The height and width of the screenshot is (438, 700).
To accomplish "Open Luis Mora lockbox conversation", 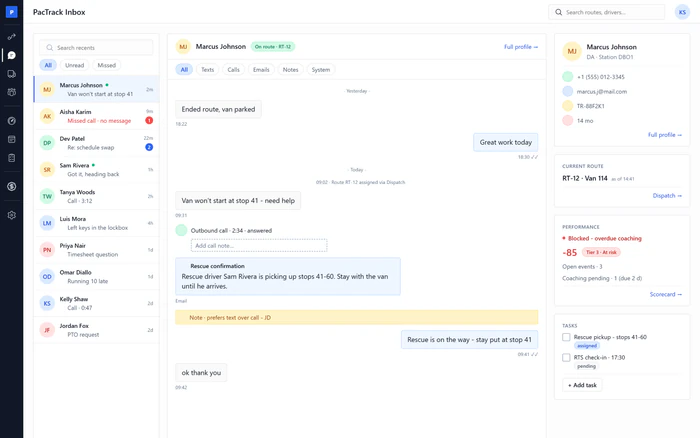I will click(x=96, y=223).
